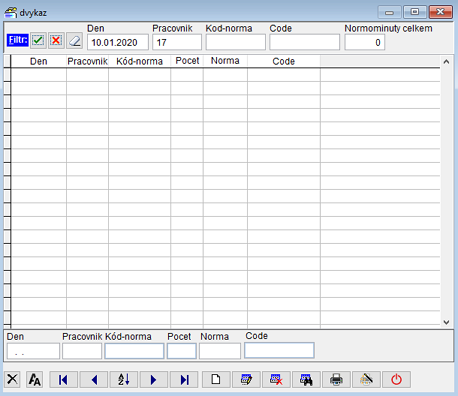Click the Code filter field at the top

click(x=304, y=42)
